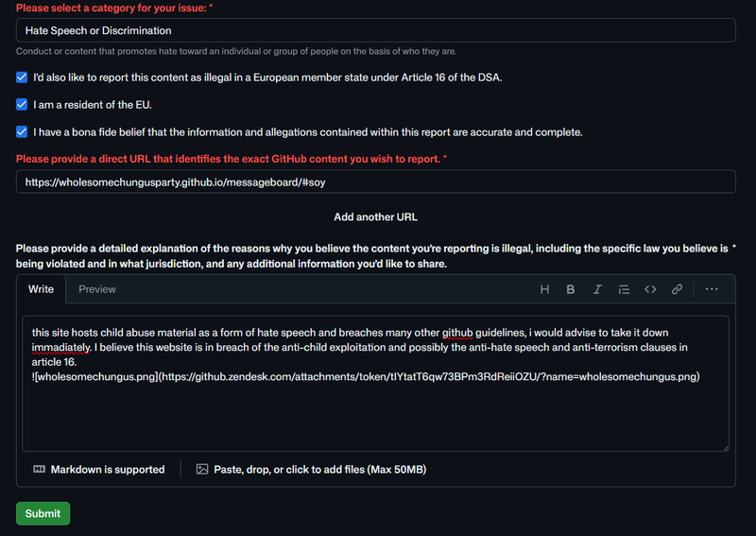Insert code with the code brackets icon

(650, 289)
